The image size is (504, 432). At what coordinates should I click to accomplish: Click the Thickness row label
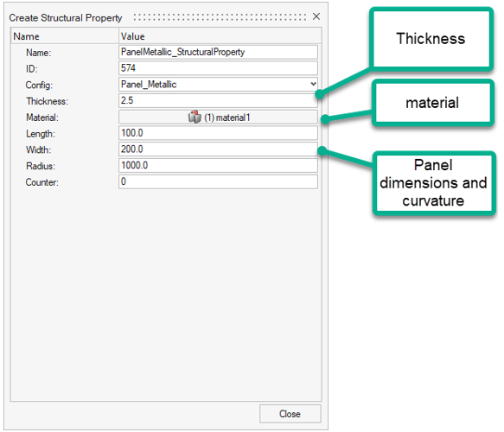click(x=48, y=101)
